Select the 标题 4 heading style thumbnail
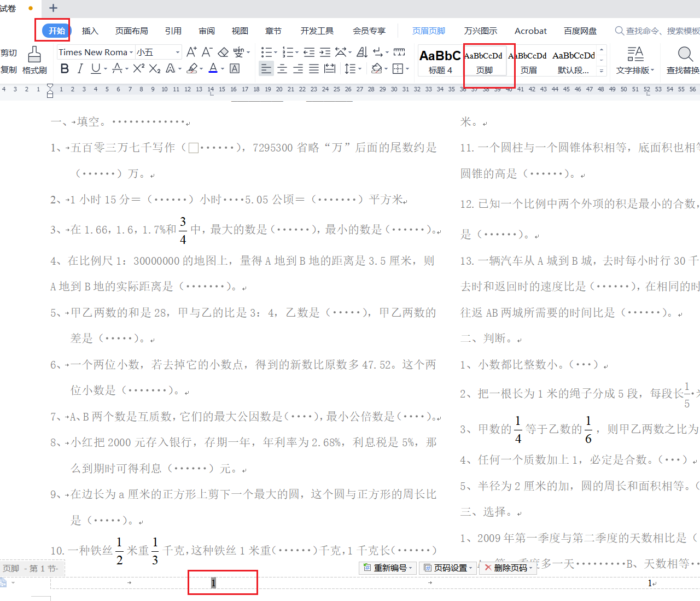The image size is (700, 601). [440, 60]
